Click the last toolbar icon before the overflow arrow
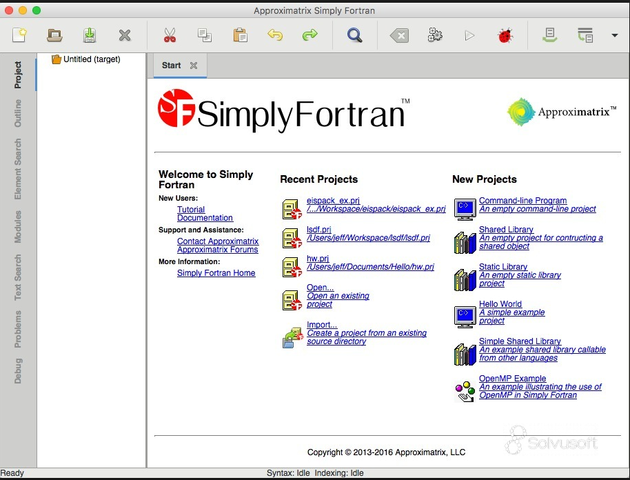The width and height of the screenshot is (630, 480). coord(585,35)
